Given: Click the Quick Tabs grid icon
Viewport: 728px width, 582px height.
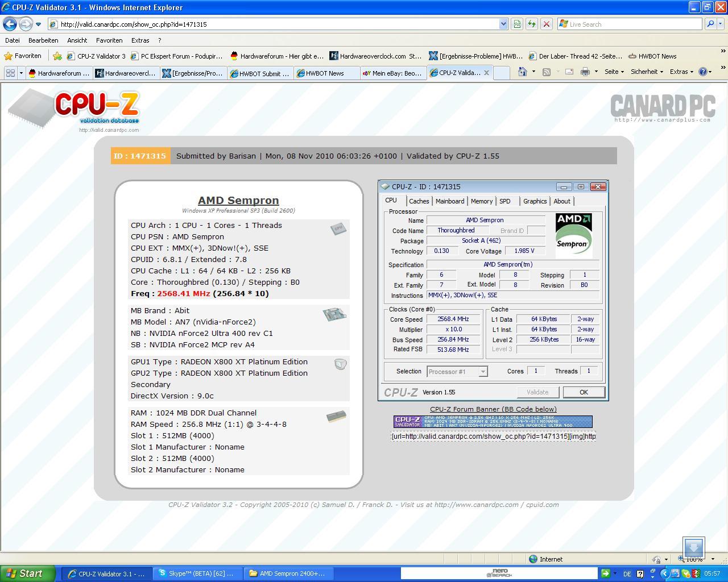Looking at the screenshot, I should pyautogui.click(x=10, y=72).
